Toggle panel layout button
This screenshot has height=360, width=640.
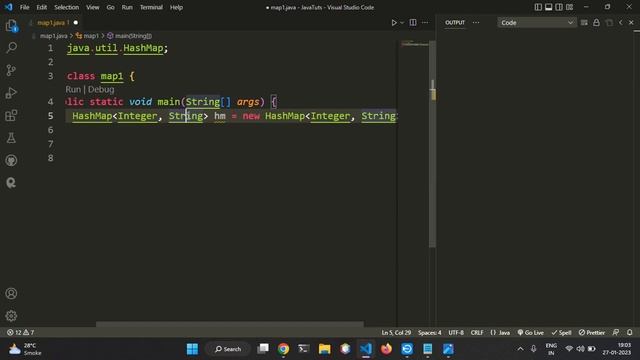tap(549, 7)
